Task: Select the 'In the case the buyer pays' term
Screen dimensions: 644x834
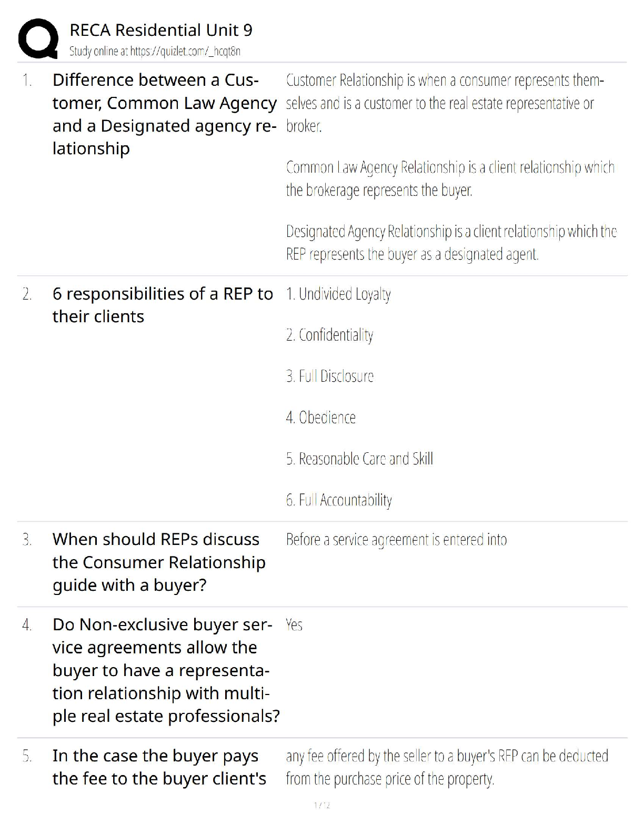Action: coord(159,767)
